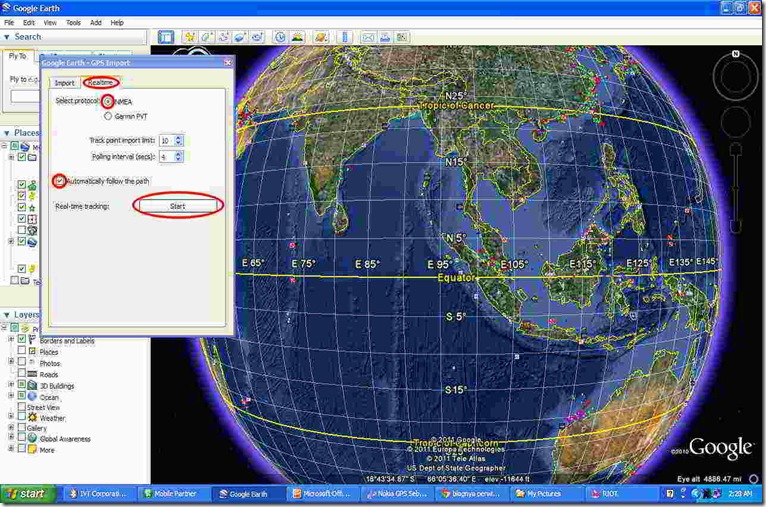Image resolution: width=766 pixels, height=507 pixels.
Task: Click the 3D Buildings layer icon
Action: click(32, 385)
